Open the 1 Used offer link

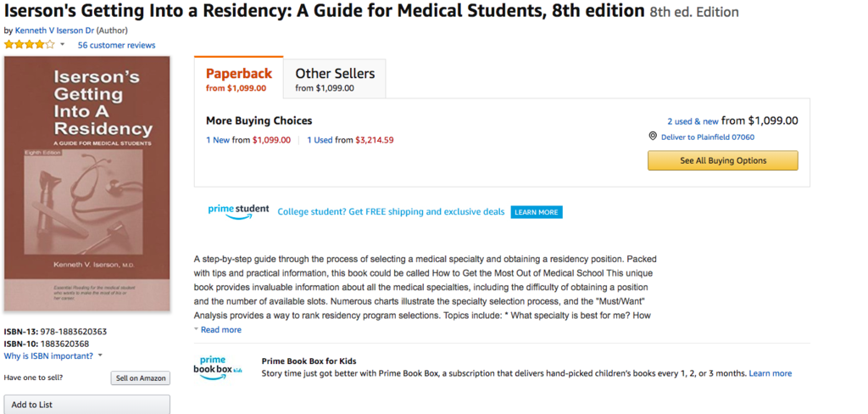pyautogui.click(x=320, y=140)
